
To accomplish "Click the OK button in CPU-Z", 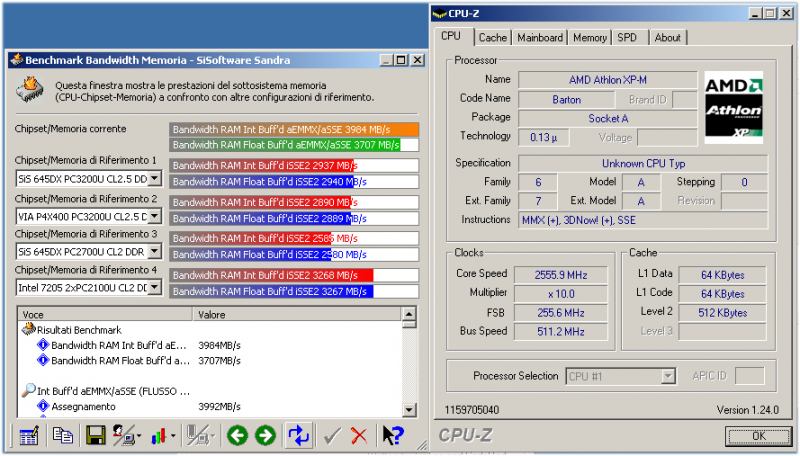I will (759, 436).
